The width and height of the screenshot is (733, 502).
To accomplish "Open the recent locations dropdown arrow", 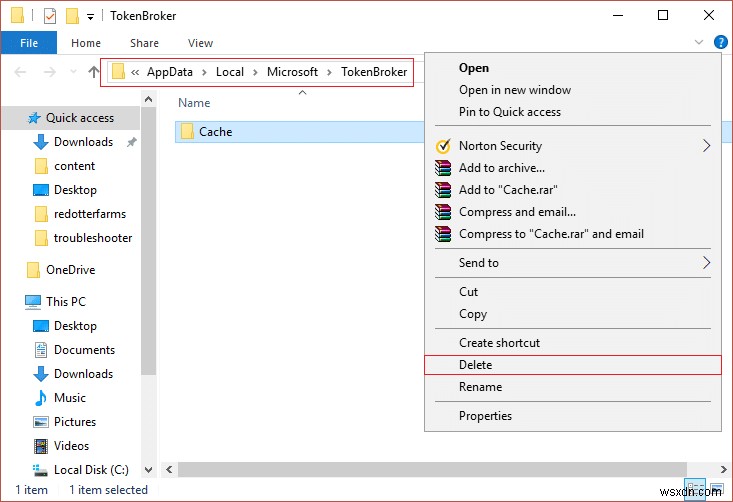I will [x=73, y=72].
